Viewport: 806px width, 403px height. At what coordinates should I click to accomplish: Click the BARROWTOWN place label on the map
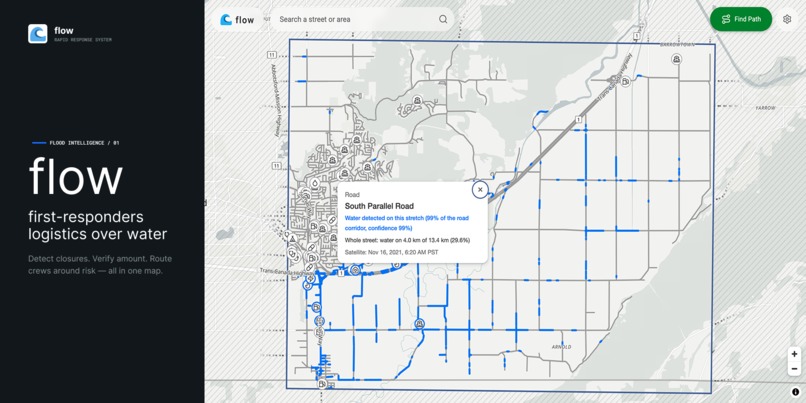677,45
